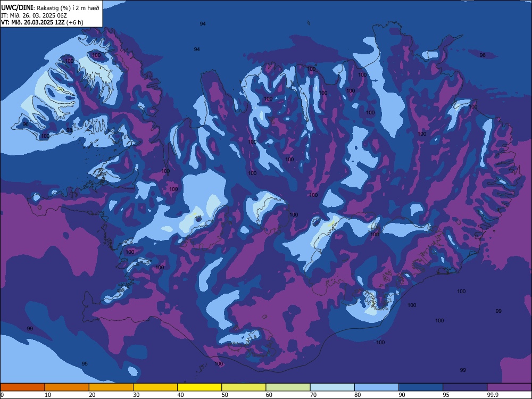Viewport: 532px width, 399px height.
Task: Click the golden 30–40 legend color block
Action: 155,387
